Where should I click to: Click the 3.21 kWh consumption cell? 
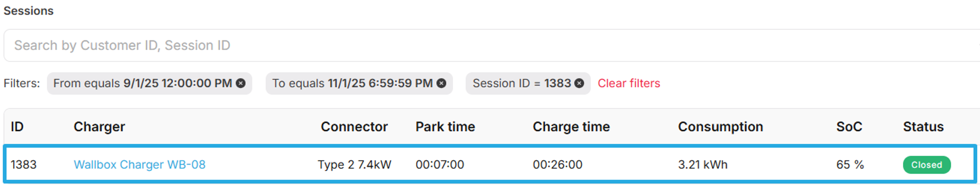[x=702, y=164]
